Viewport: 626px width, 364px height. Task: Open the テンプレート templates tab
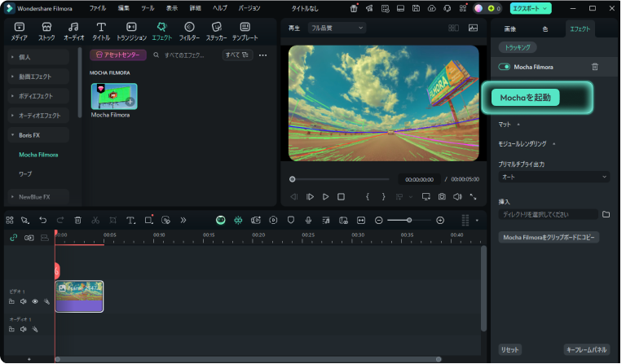point(245,32)
